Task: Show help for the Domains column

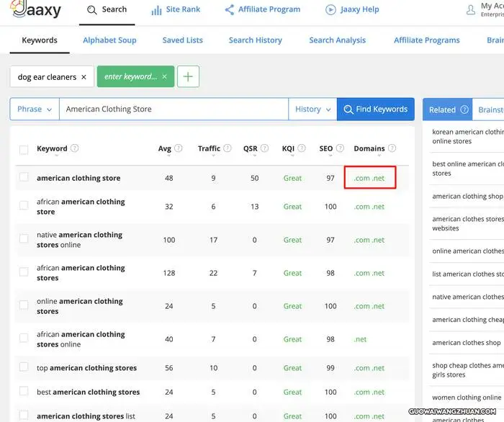Action: click(x=392, y=148)
